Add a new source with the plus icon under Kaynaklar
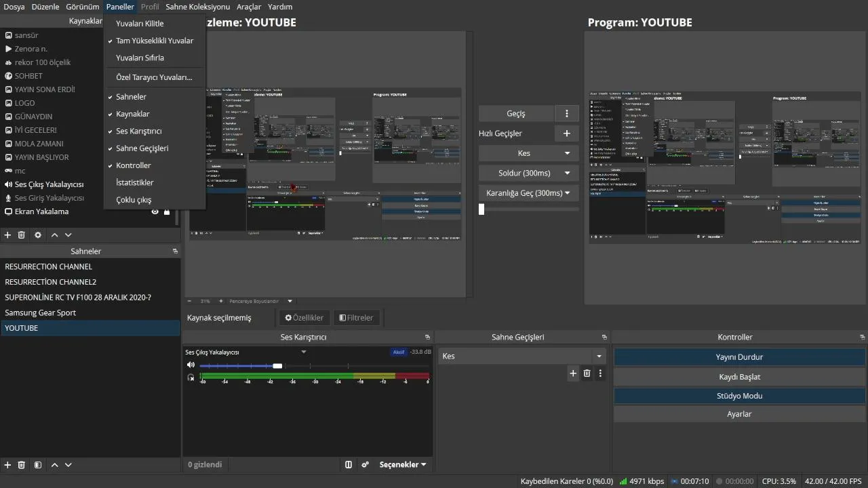This screenshot has width=868, height=488. point(7,235)
